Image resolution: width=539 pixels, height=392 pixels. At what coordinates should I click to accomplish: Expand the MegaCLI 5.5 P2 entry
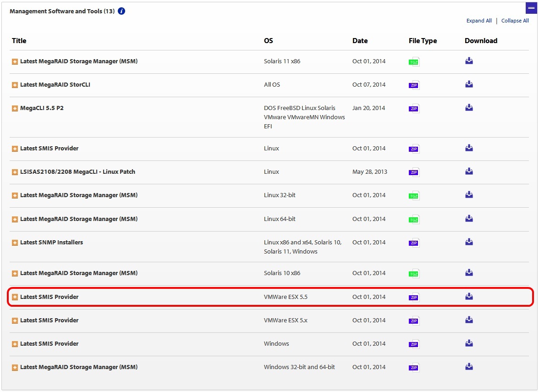[x=14, y=108]
